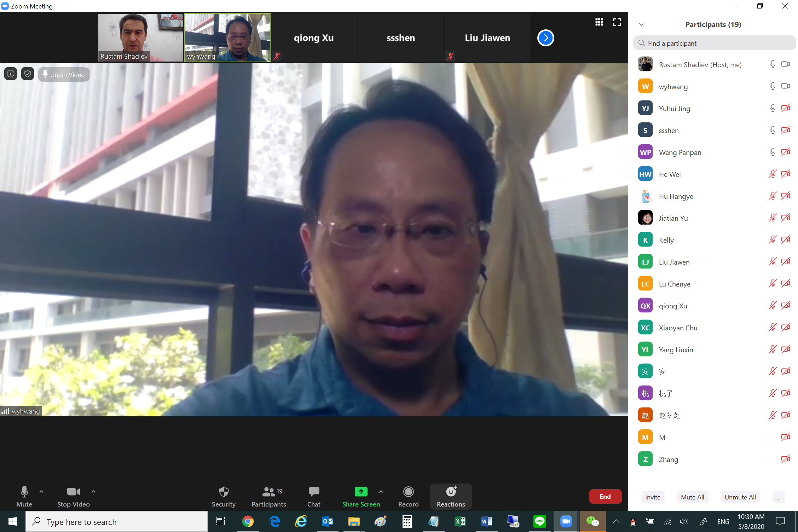Image resolution: width=798 pixels, height=532 pixels.
Task: Select wyhwang video thumbnail
Action: tap(227, 38)
